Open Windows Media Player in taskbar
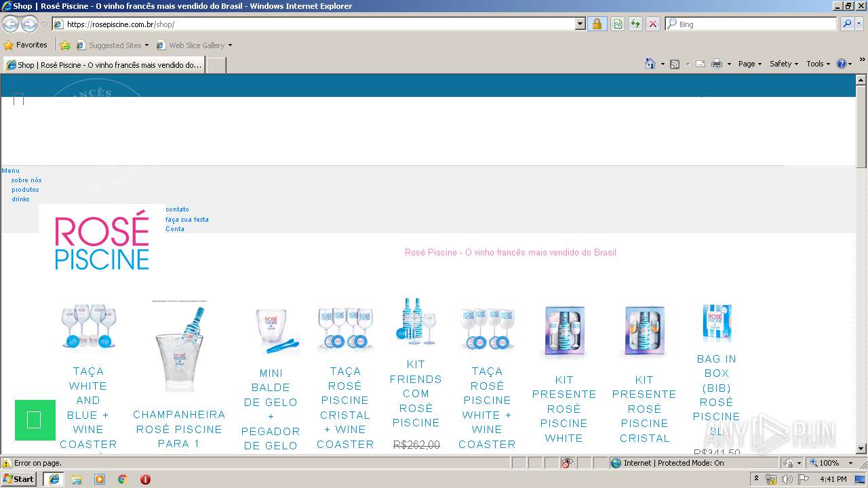 coord(100,479)
